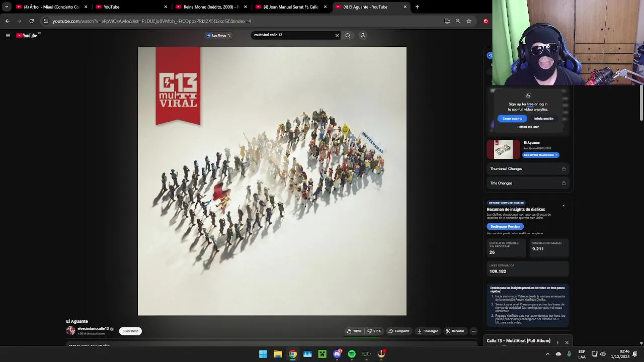Click Crear cuenta in analytics panel
The width and height of the screenshot is (644, 362).
(x=512, y=118)
